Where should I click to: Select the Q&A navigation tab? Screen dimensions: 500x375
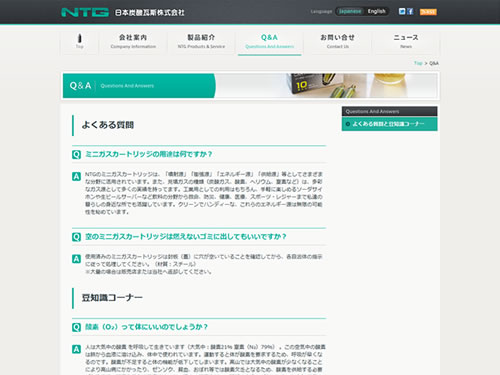click(269, 41)
